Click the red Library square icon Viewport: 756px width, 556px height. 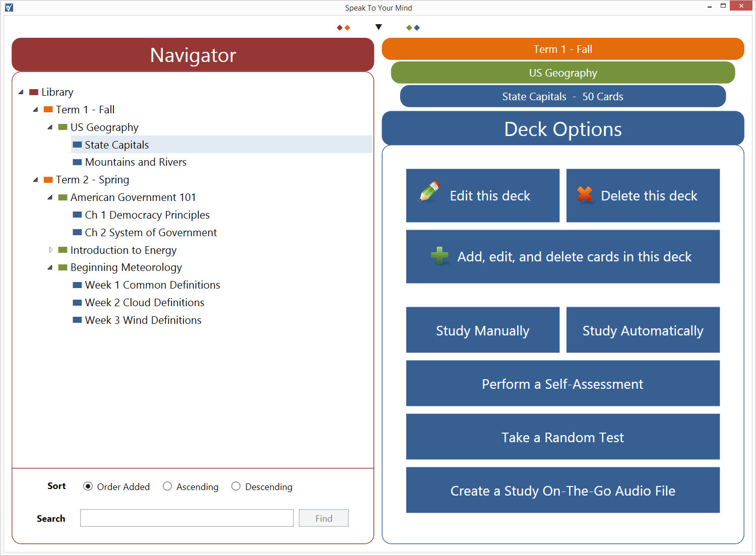coord(34,92)
